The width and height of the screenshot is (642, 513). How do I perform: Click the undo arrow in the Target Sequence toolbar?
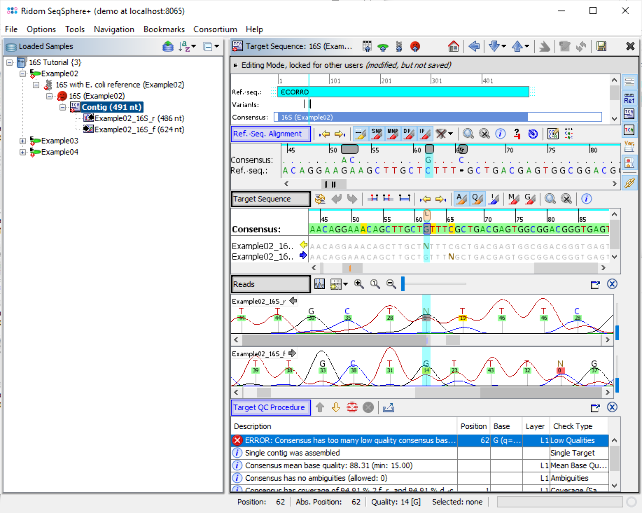(336, 199)
